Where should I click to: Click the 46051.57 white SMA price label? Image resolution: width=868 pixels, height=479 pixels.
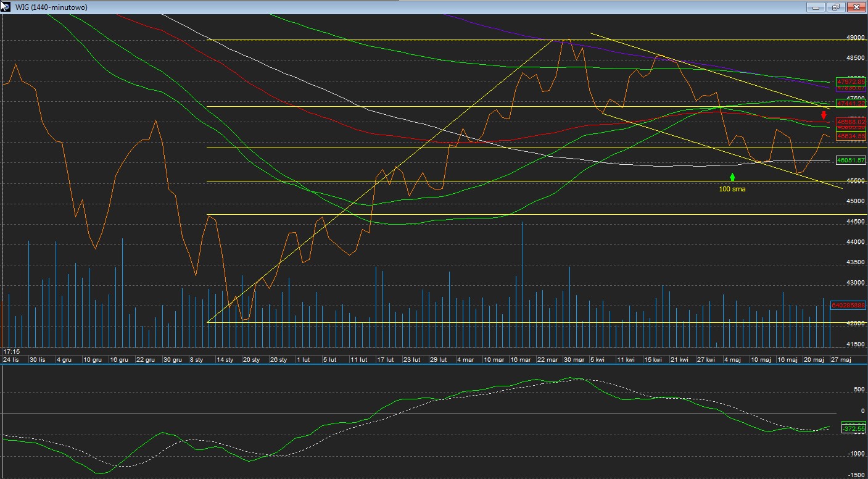click(851, 160)
